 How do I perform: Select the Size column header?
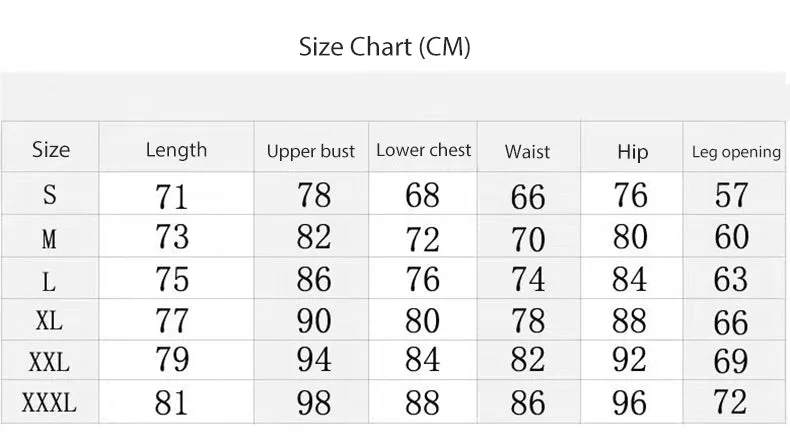click(50, 150)
